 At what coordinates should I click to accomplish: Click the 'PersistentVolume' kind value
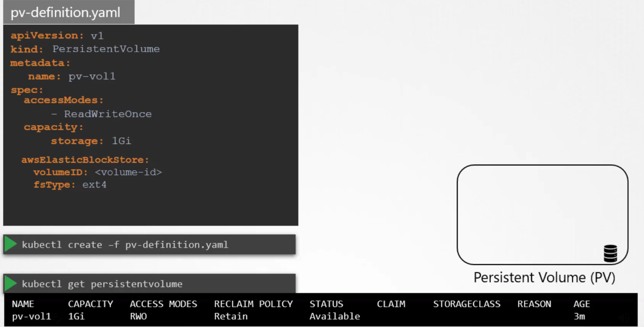click(106, 49)
